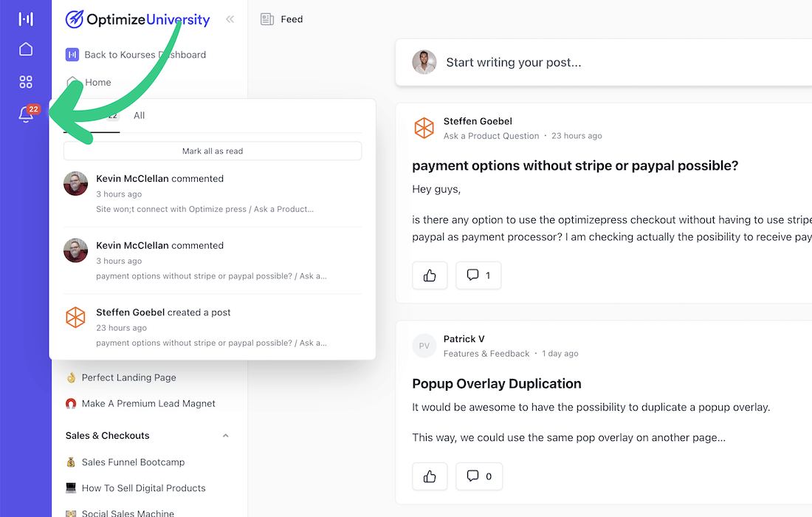This screenshot has width=812, height=517.
Task: Open Patrick V's profile name
Action: tap(464, 339)
